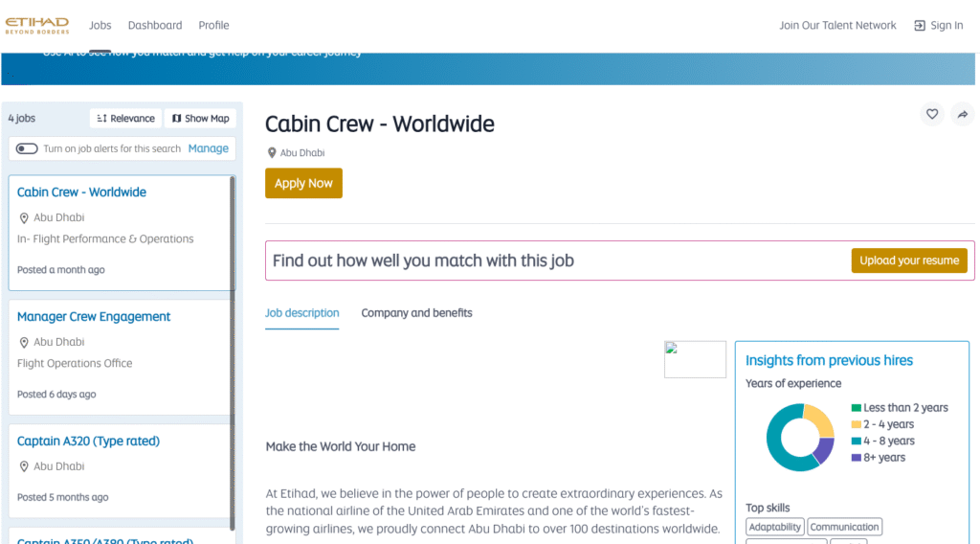
Task: Click 'In- Flight Performance & Operations' text
Action: coord(105,238)
